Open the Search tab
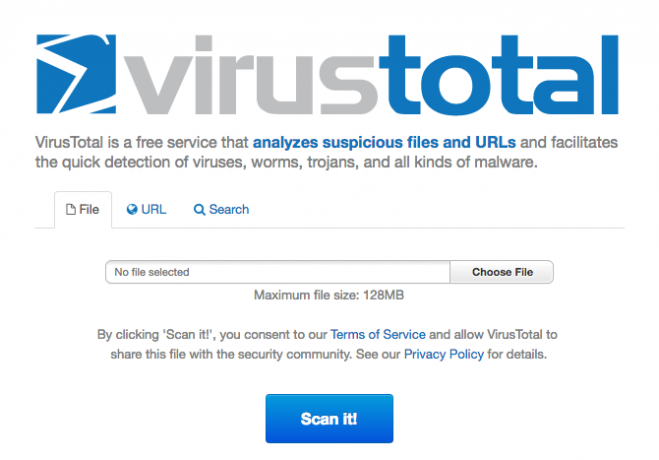 point(221,209)
